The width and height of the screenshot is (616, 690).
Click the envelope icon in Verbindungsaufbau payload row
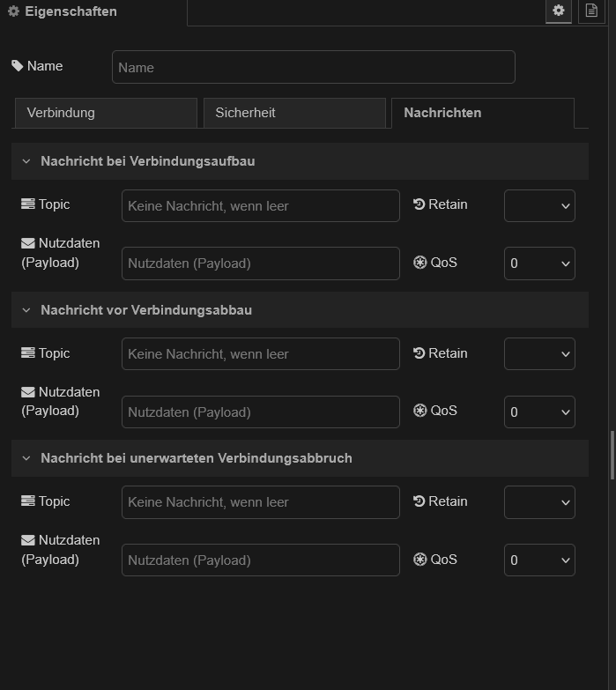click(28, 243)
